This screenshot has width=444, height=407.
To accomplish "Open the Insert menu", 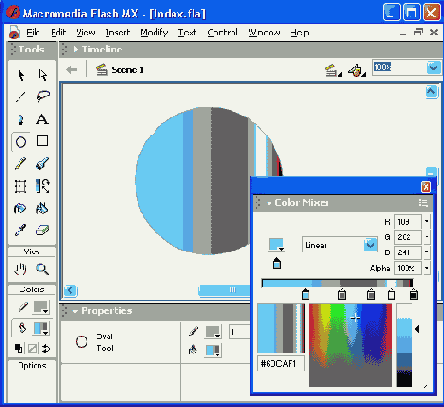I will (117, 32).
